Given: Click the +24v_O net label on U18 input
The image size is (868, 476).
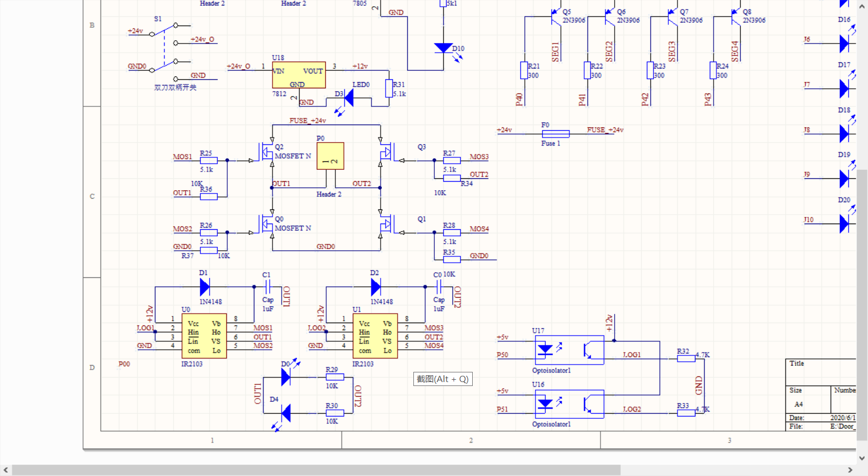Looking at the screenshot, I should (239, 66).
